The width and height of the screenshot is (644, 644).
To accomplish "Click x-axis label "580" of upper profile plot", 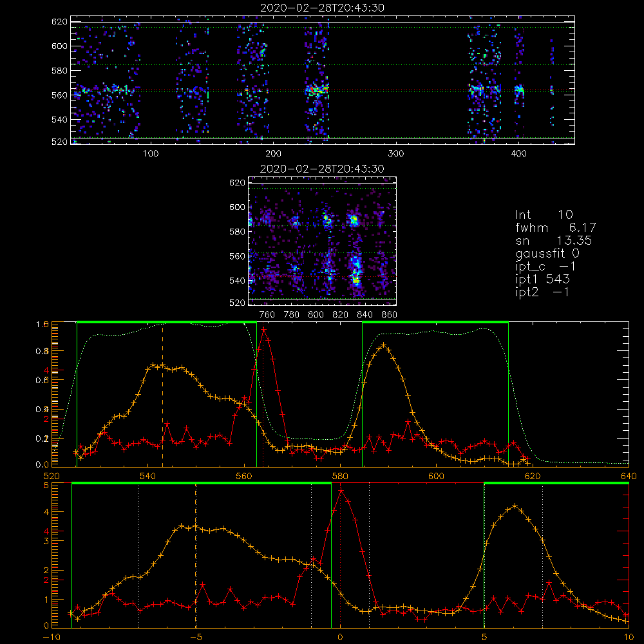I will (340, 476).
